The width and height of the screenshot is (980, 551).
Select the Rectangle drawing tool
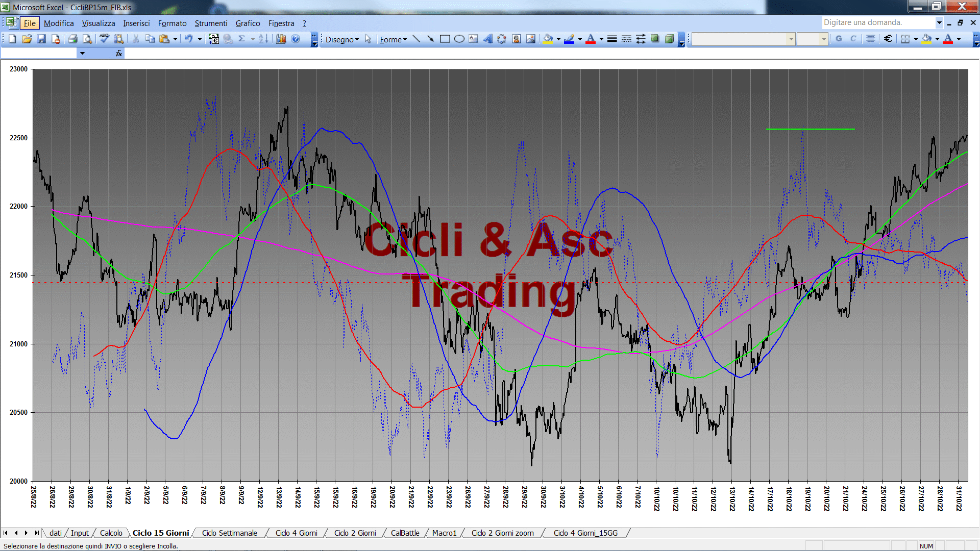(x=445, y=39)
